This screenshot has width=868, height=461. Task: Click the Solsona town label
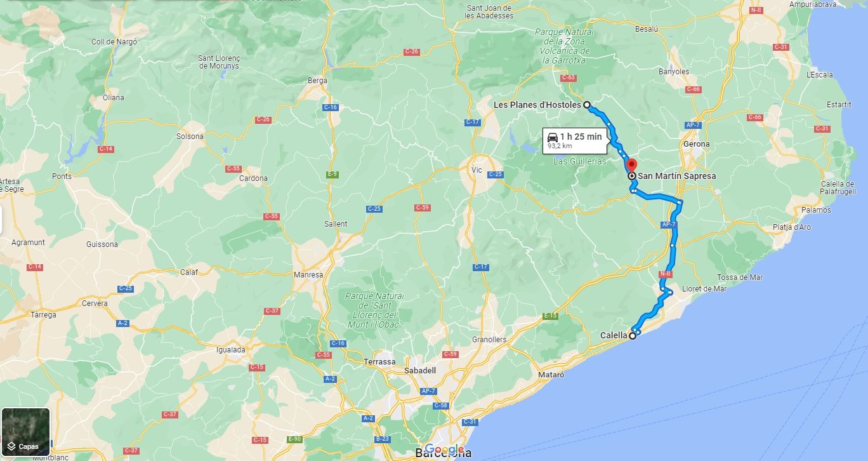pos(190,137)
